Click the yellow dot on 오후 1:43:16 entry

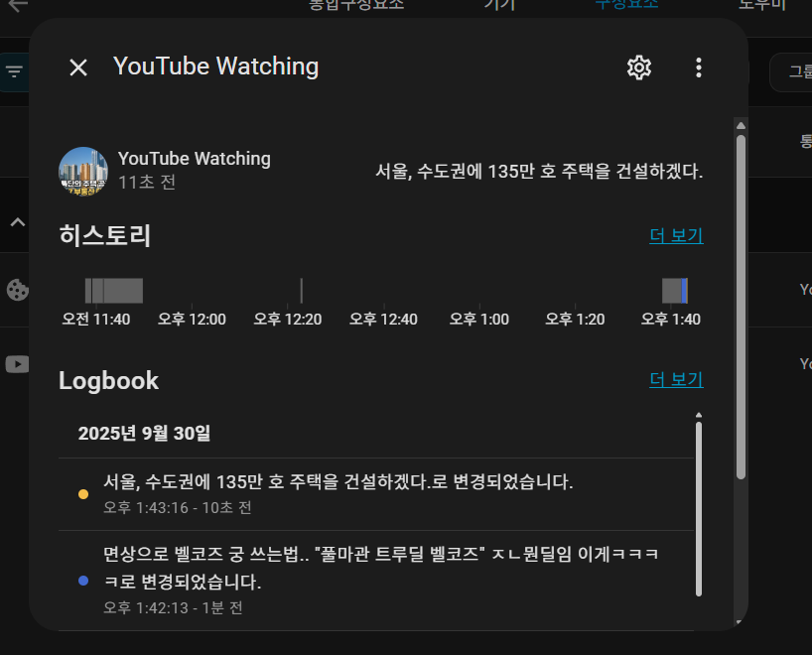coord(82,494)
